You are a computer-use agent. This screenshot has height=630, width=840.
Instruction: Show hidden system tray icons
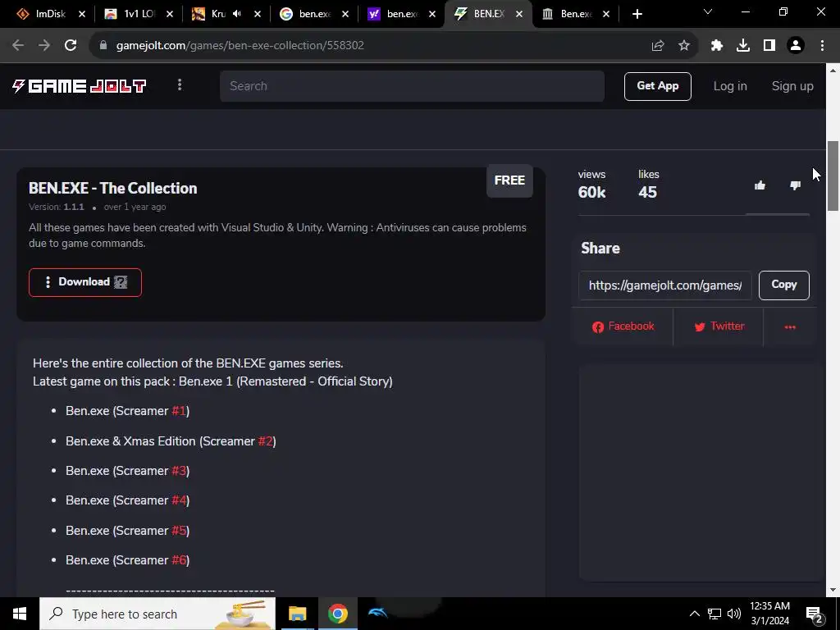tap(694, 614)
